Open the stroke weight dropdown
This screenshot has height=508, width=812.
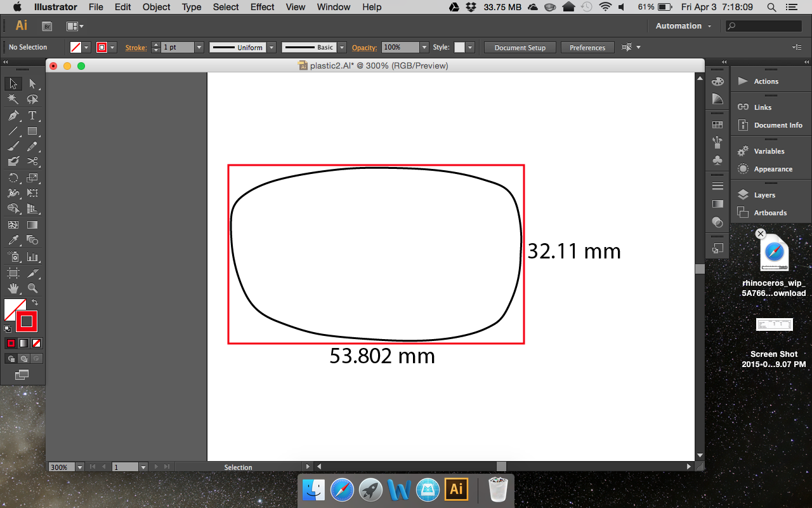tap(199, 48)
